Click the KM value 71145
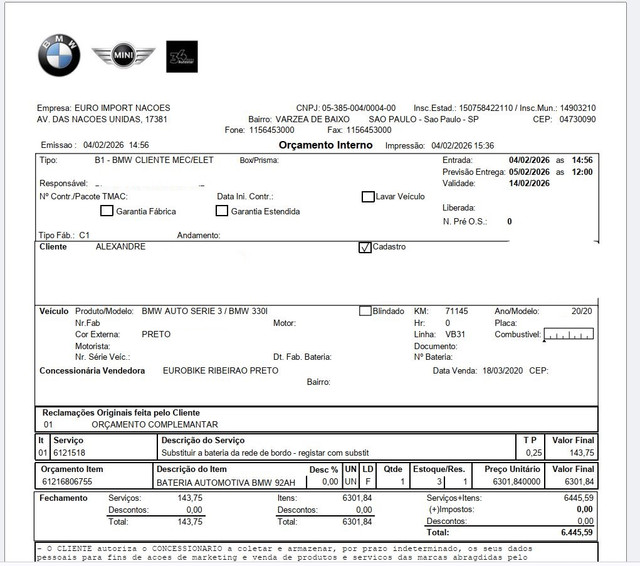This screenshot has width=640, height=566. click(456, 311)
